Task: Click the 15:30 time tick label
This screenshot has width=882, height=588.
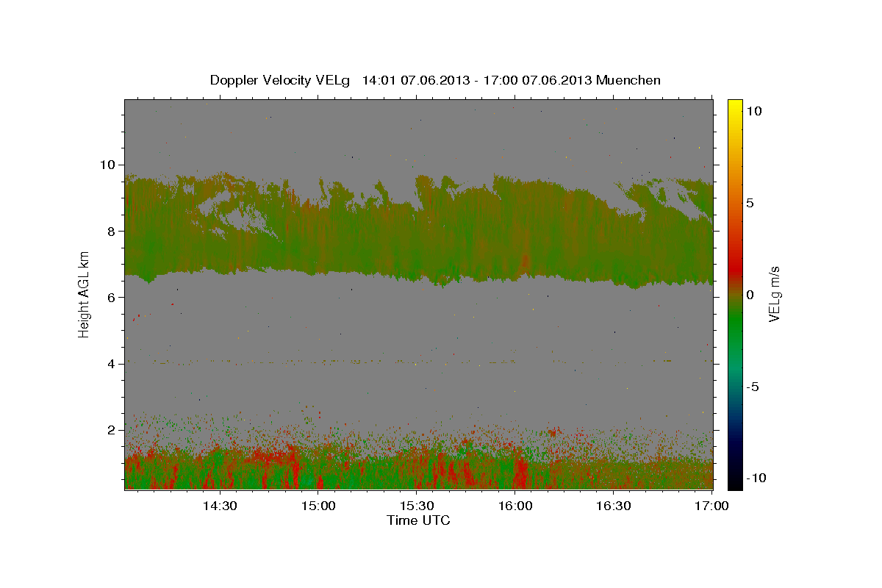Action: click(417, 506)
